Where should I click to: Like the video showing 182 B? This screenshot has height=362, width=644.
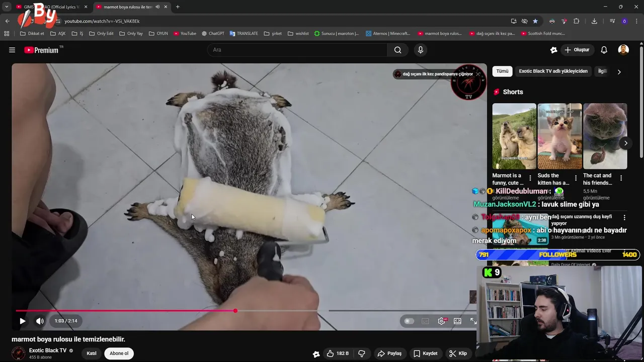337,353
